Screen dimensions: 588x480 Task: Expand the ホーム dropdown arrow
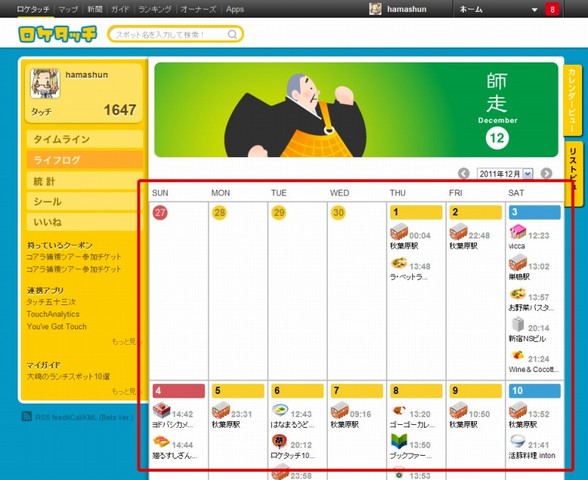534,10
